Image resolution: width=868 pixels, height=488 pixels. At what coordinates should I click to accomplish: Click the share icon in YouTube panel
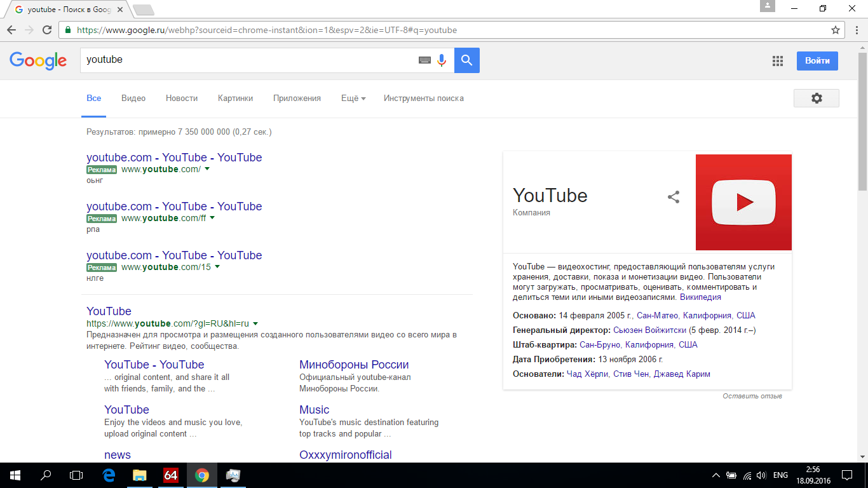point(674,197)
